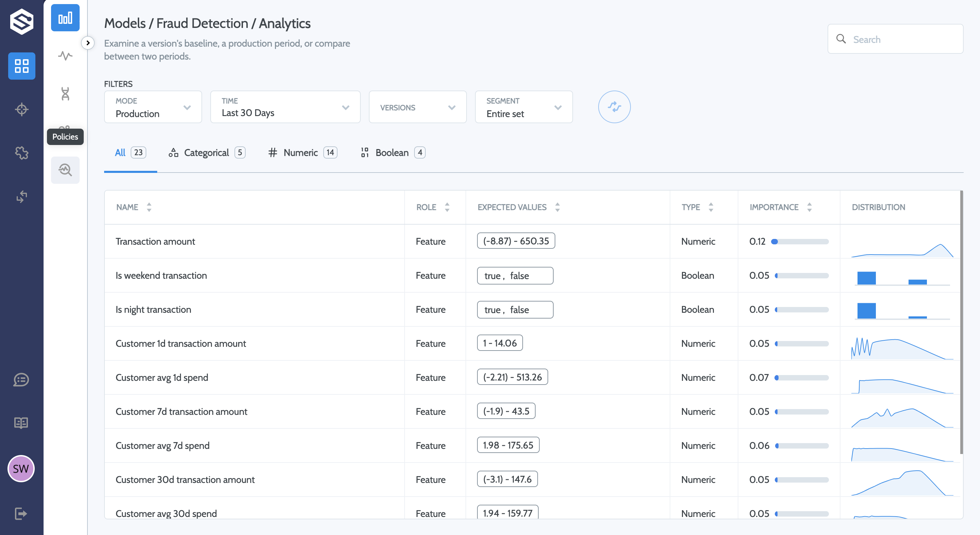Screen dimensions: 980x535
Task: Click the logout icon at bottom
Action: [21, 514]
